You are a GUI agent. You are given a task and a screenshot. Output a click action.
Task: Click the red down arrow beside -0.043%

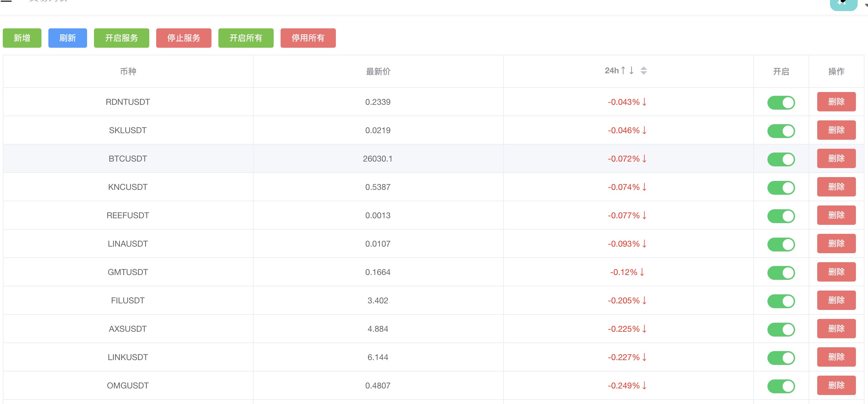[x=644, y=102]
